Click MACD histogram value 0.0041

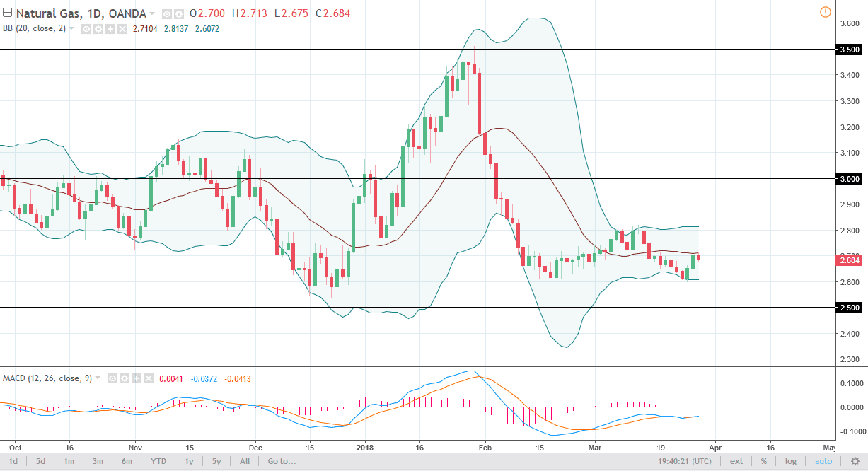170,378
